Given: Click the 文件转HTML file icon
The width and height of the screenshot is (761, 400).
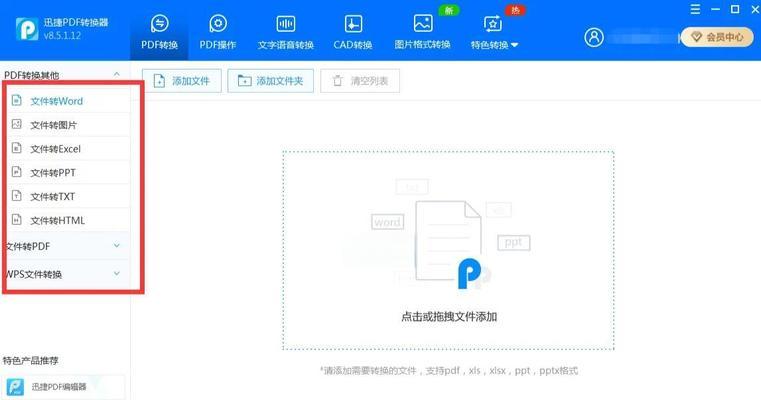Looking at the screenshot, I should (x=17, y=219).
